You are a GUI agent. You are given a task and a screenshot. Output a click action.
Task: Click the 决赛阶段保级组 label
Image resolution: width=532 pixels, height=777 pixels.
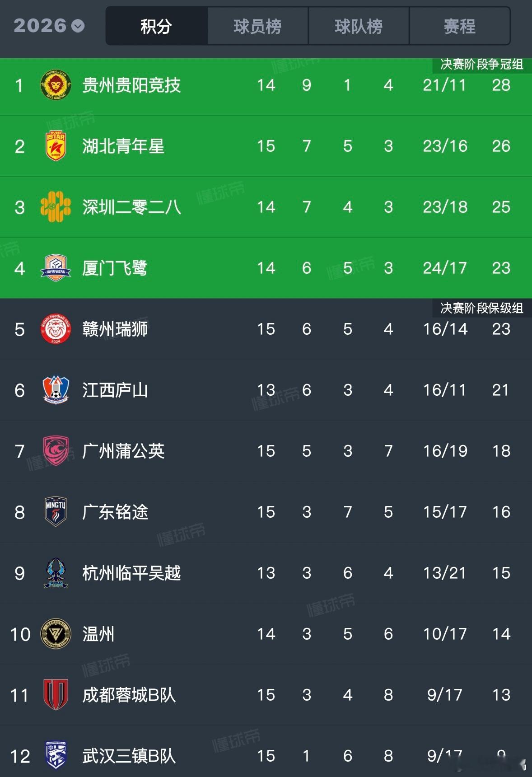[x=482, y=308]
